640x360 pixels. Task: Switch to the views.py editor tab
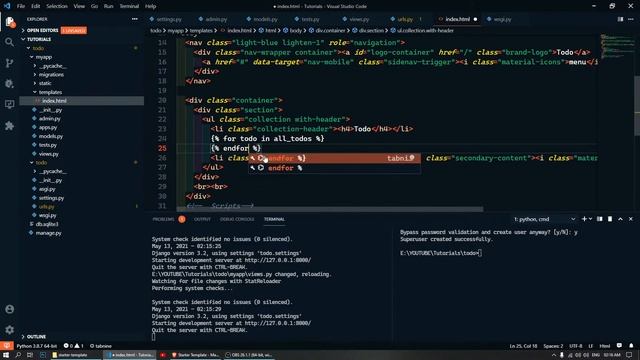(x=359, y=19)
